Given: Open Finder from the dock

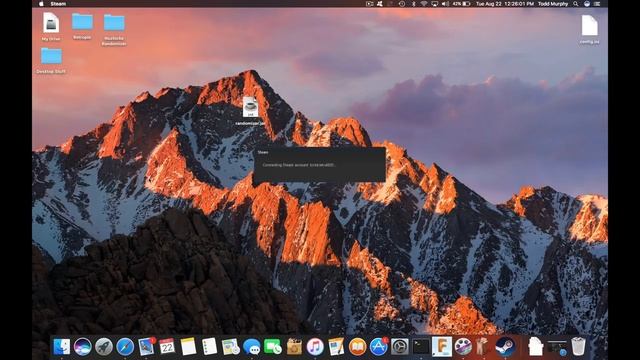Looking at the screenshot, I should (x=62, y=347).
